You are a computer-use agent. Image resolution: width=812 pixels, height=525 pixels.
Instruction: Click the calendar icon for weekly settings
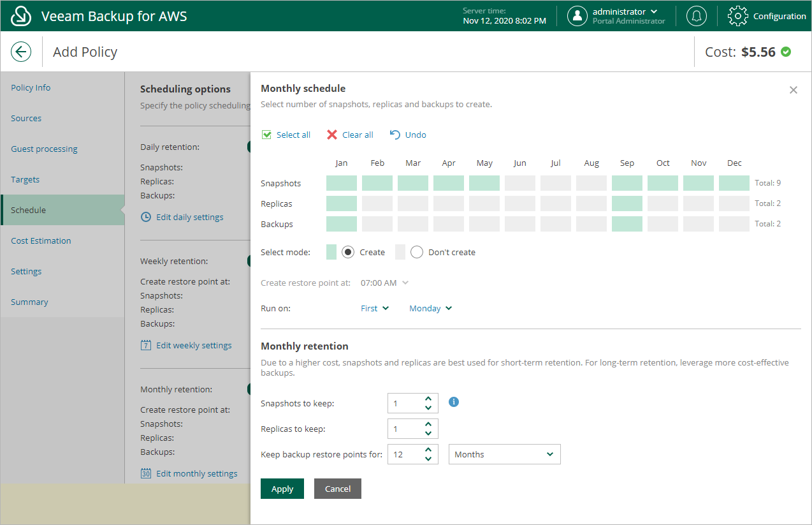146,345
